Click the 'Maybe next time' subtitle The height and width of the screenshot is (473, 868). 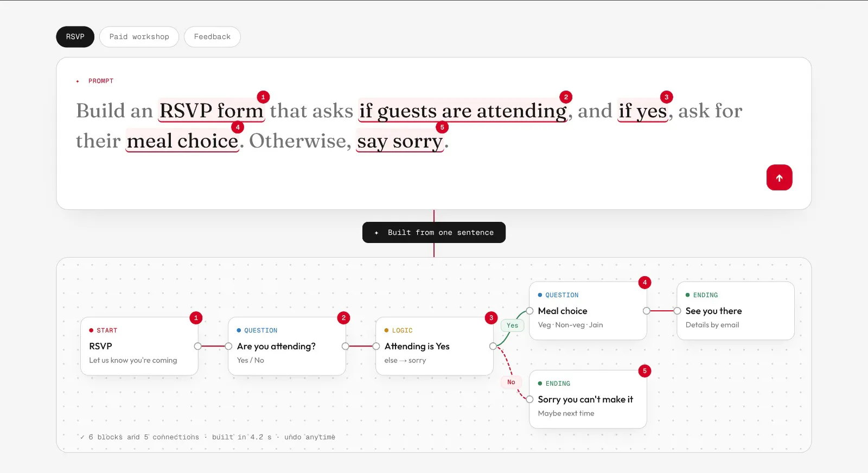point(566,413)
